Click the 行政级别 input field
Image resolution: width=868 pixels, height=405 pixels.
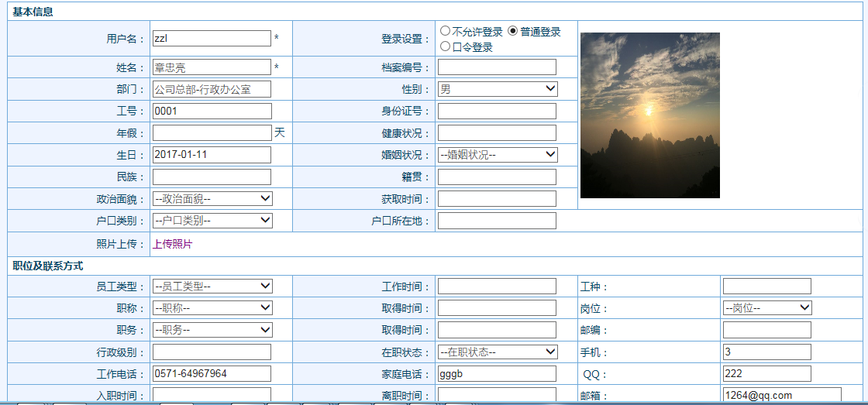[x=212, y=352]
